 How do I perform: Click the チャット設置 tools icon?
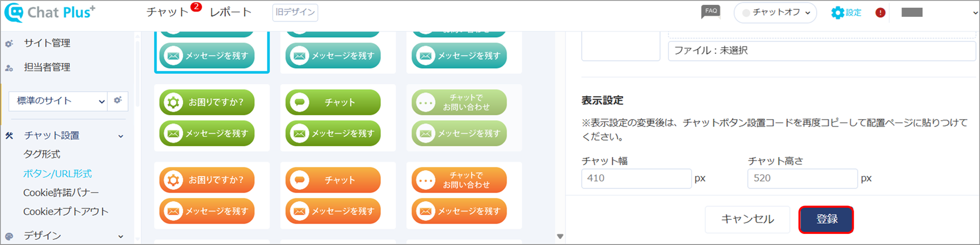(x=9, y=136)
